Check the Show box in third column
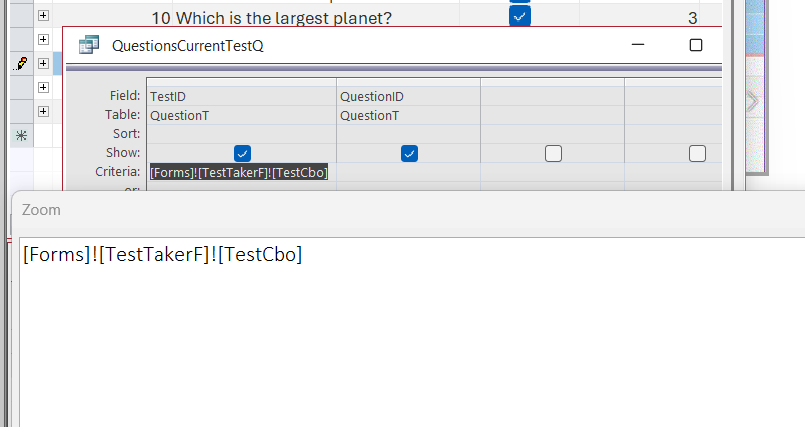805x427 pixels. point(553,153)
